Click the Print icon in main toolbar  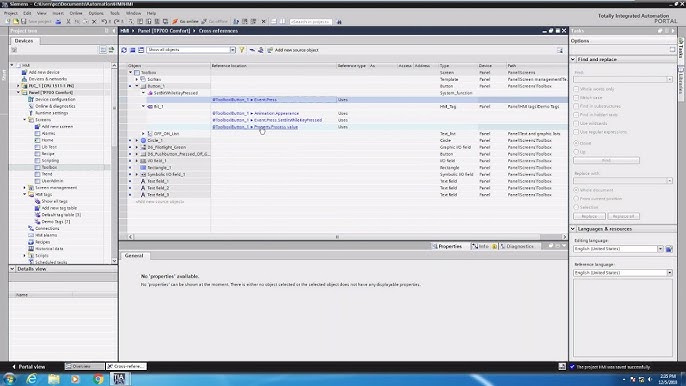click(58, 21)
